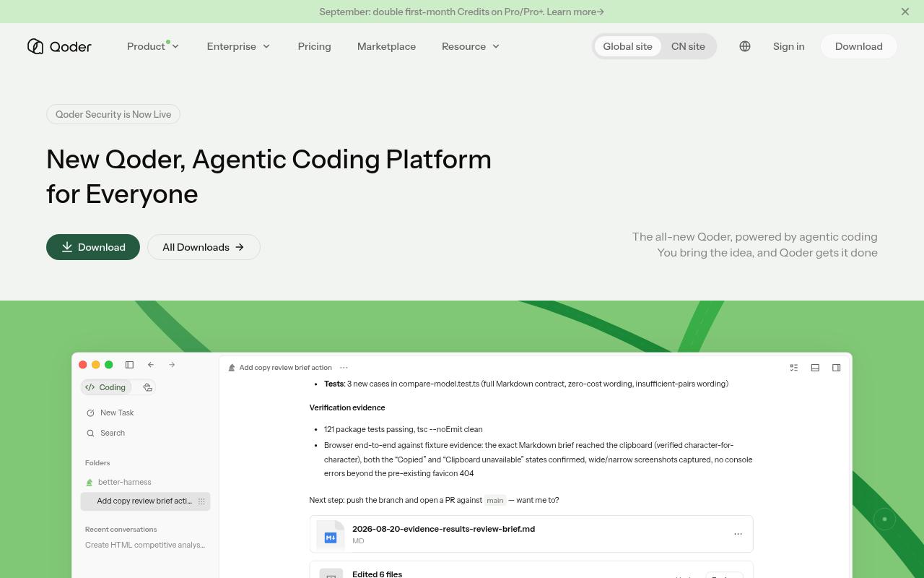This screenshot has width=924, height=578.
Task: Select the Coding mode tab
Action: 106,387
